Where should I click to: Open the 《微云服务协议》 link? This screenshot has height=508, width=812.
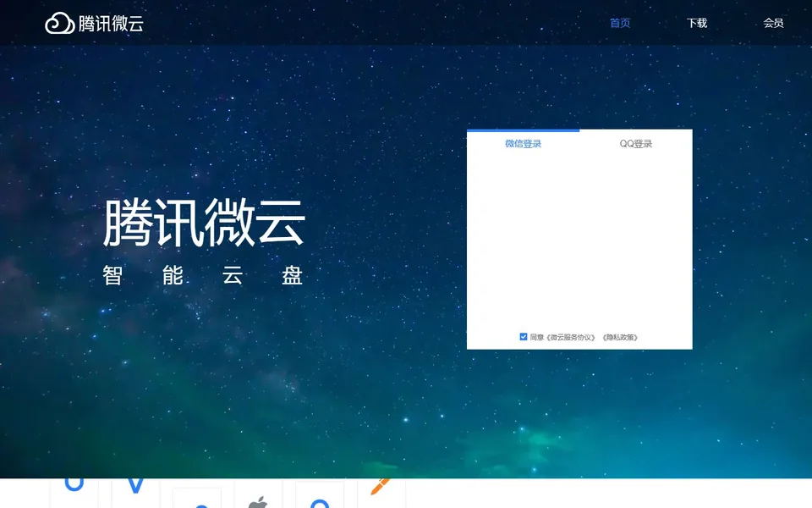pos(571,338)
